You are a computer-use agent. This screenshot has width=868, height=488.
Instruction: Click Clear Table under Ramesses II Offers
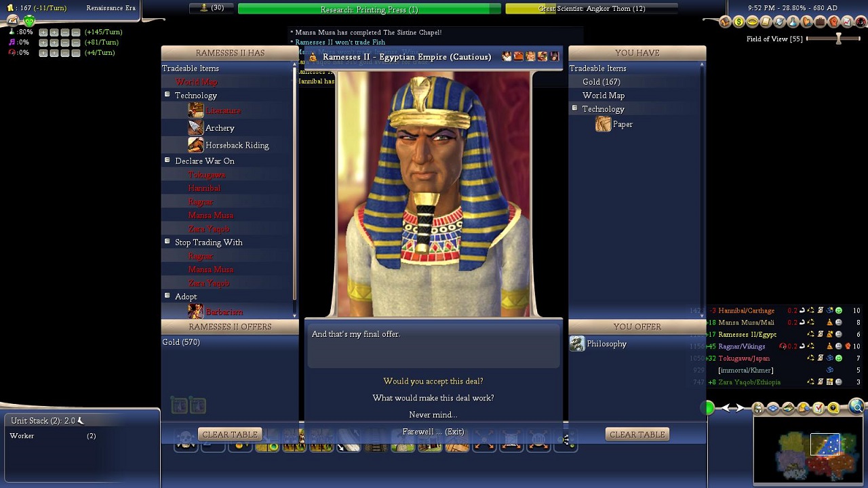coord(230,434)
